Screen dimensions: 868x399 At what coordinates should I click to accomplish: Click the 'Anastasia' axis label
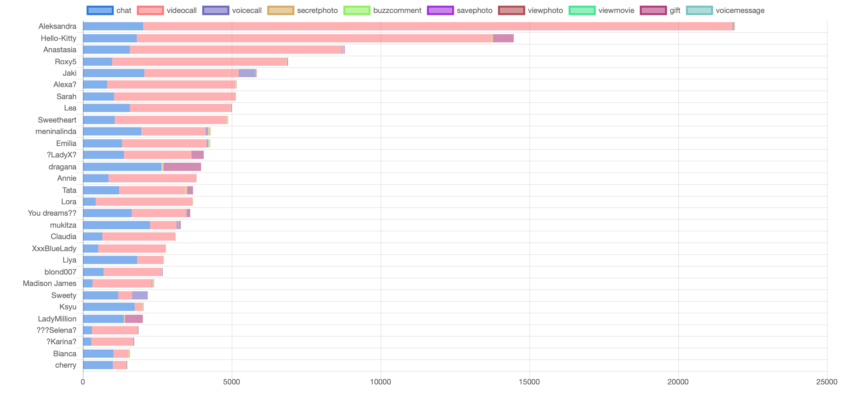click(60, 50)
